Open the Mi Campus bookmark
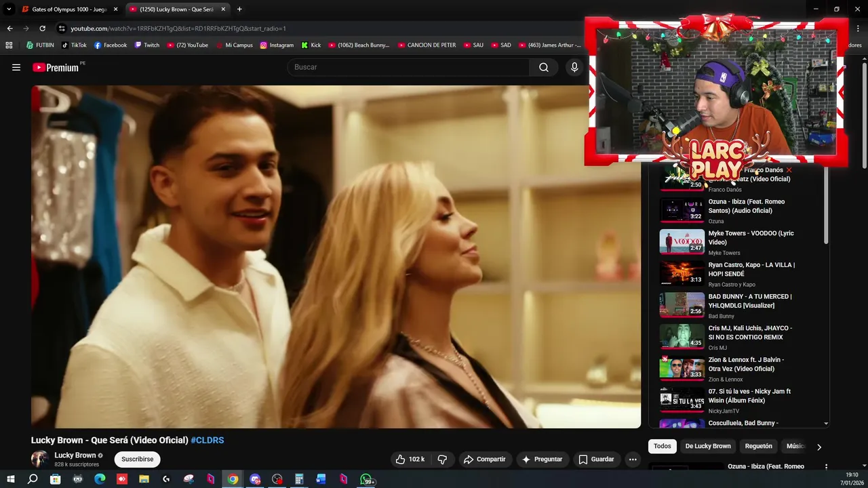The height and width of the screenshot is (488, 868). (x=234, y=45)
